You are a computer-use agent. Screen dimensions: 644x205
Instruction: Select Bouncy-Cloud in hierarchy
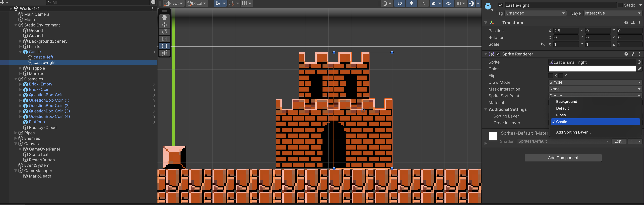43,127
